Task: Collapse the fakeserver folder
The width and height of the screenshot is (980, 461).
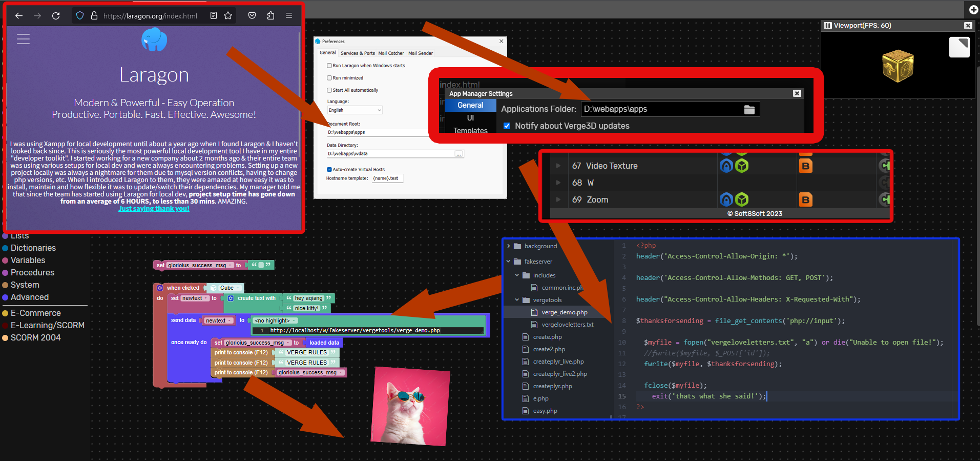Action: (509, 262)
